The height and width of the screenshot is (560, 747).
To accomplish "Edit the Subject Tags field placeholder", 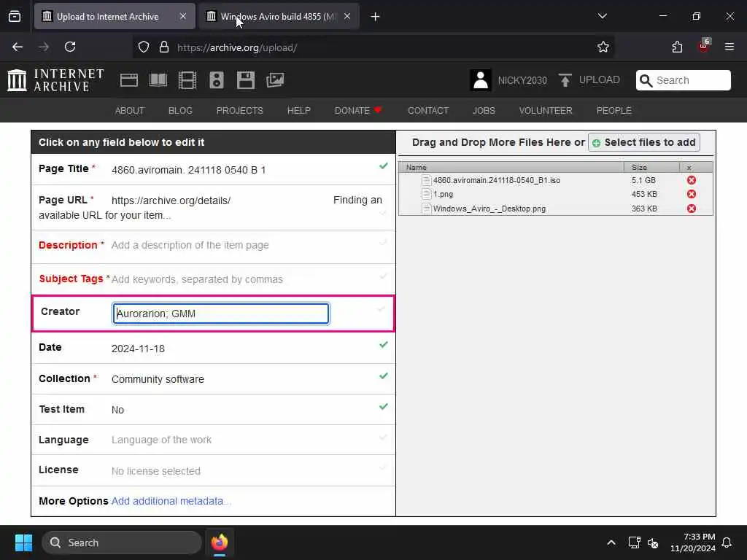I will tap(197, 279).
